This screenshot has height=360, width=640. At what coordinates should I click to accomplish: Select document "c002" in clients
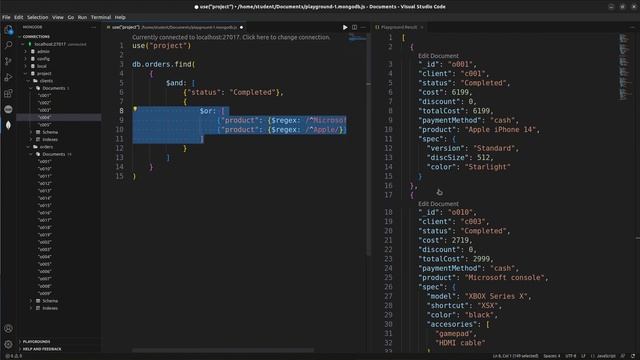[x=44, y=103]
